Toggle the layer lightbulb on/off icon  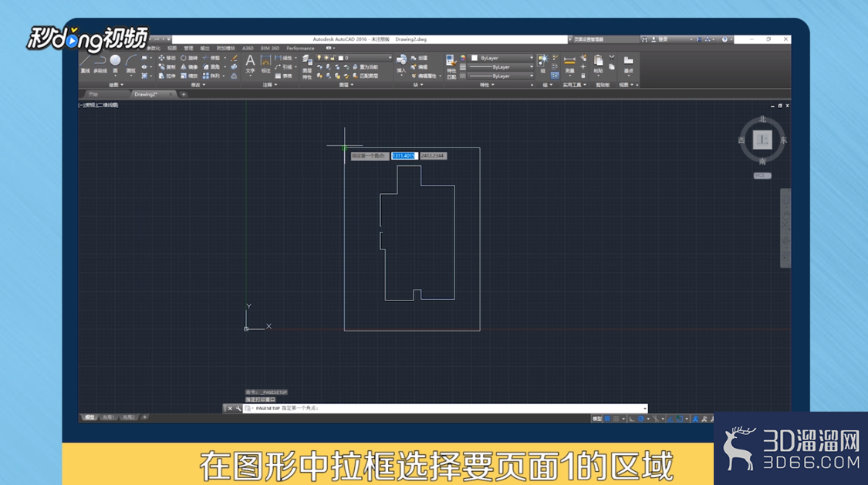319,58
